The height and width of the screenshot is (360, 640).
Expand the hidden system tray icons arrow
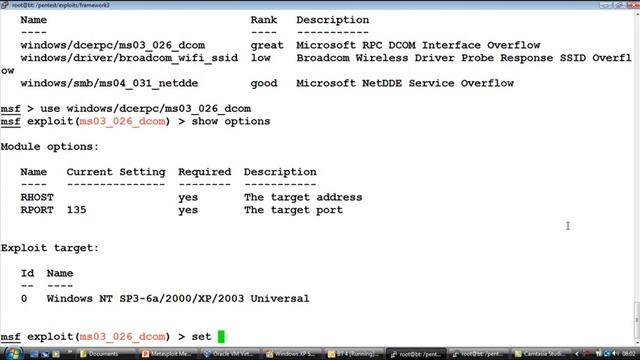(x=577, y=354)
